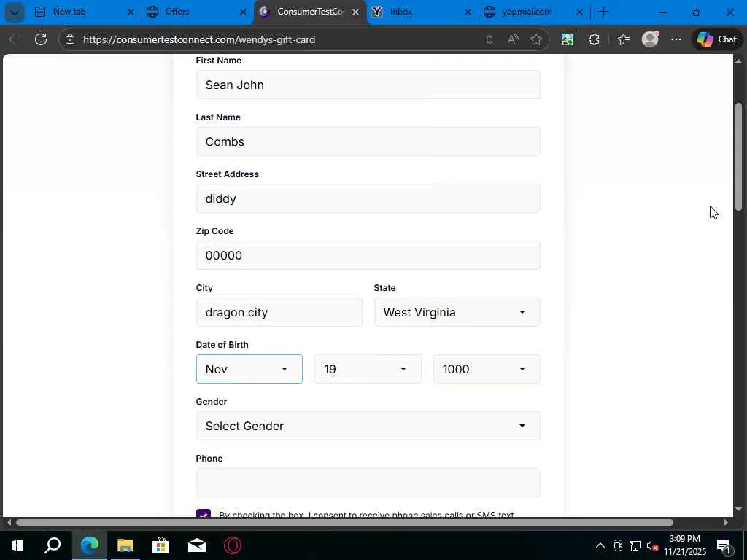Open the notification center icon
This screenshot has width=747, height=560.
coord(724,545)
